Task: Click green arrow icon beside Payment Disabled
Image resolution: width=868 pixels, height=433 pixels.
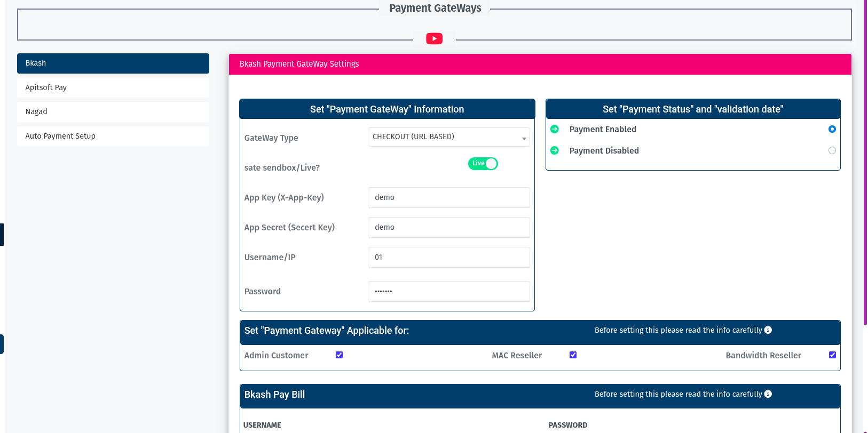Action: tap(555, 150)
